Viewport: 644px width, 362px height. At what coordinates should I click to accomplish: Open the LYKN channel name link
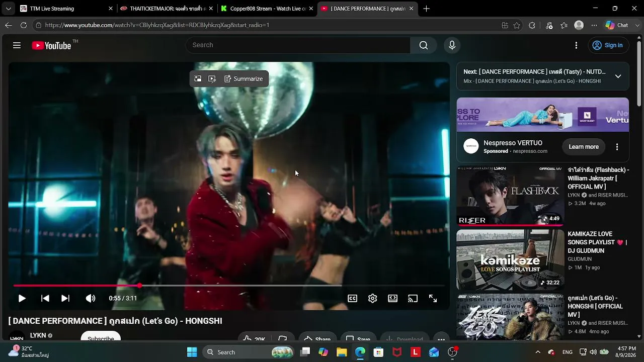click(38, 335)
